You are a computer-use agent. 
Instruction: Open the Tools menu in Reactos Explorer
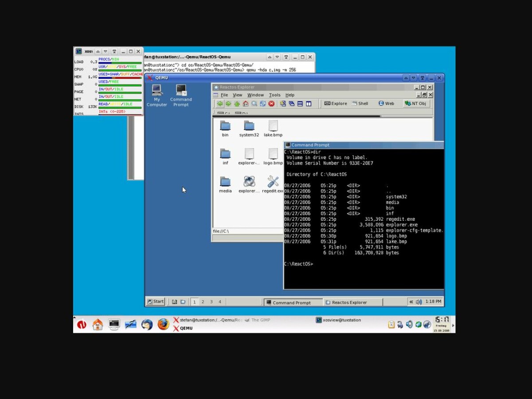tap(275, 95)
